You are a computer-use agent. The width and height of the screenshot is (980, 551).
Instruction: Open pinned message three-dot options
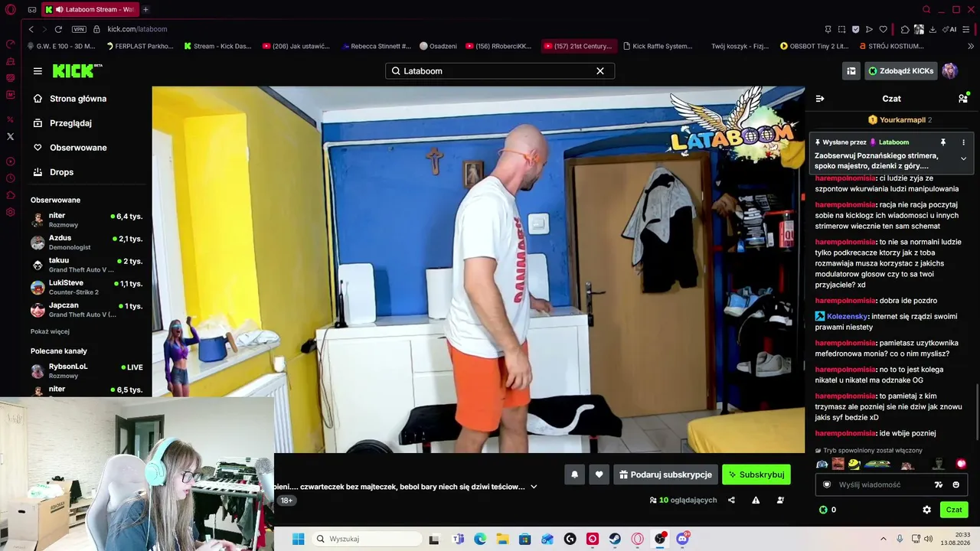[963, 142]
